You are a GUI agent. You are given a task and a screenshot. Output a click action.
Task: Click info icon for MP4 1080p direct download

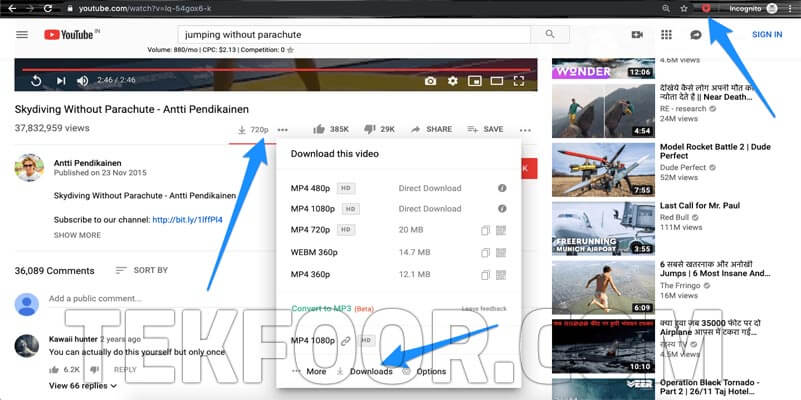502,208
